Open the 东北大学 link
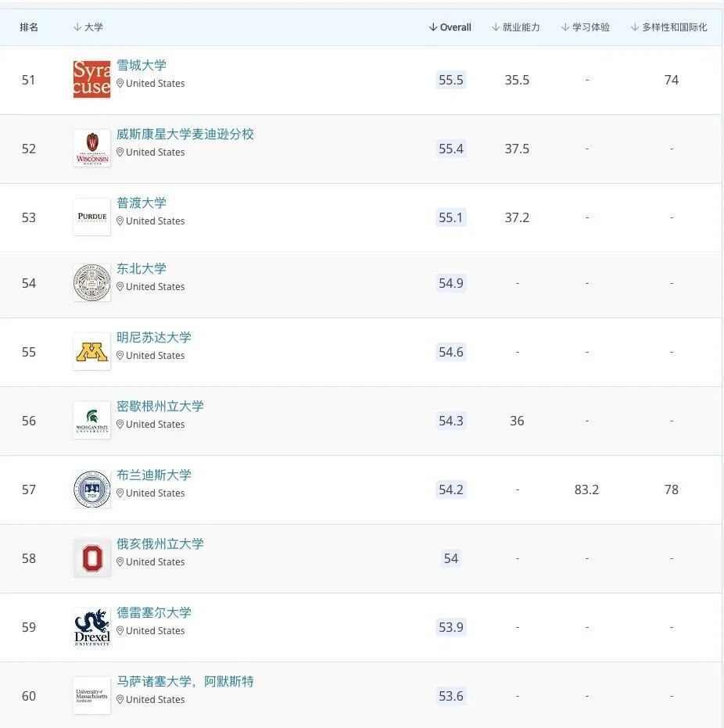 coord(141,268)
